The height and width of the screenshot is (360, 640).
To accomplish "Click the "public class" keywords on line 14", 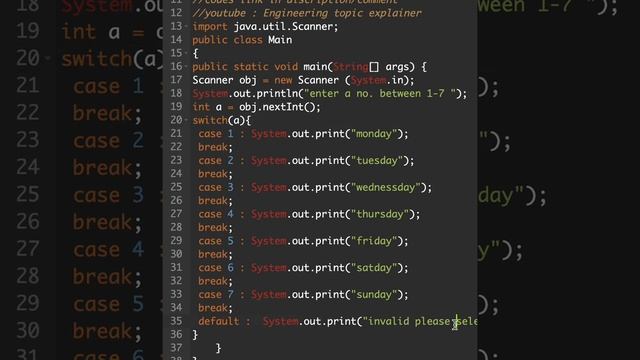I will [227, 40].
